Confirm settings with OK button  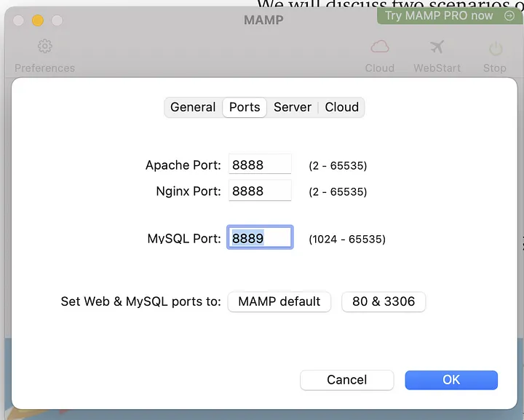pos(451,380)
